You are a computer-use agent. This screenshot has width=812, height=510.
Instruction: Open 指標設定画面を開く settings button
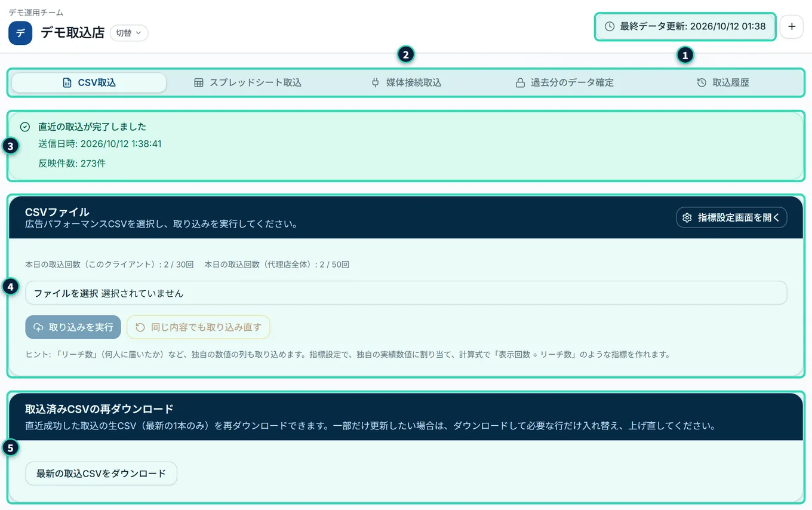[x=731, y=217]
